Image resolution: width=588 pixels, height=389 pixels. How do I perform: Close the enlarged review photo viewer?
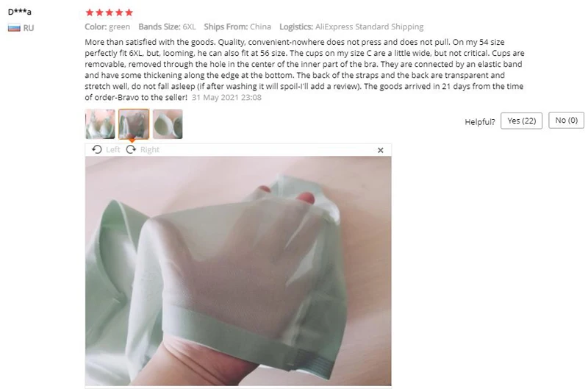[380, 150]
